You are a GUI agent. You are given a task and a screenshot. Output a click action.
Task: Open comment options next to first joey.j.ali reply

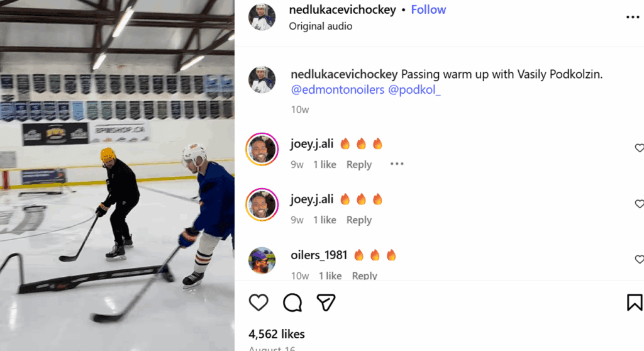pos(396,164)
